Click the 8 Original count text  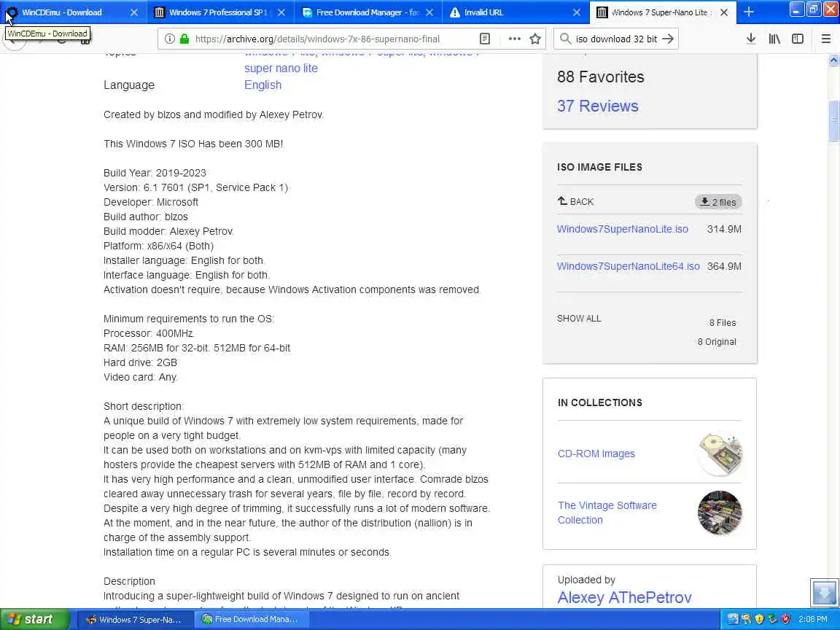717,342
